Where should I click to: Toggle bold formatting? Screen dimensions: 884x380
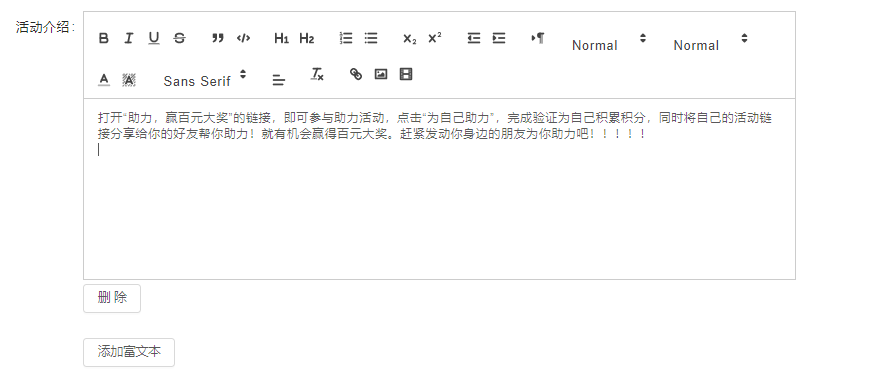tap(104, 38)
